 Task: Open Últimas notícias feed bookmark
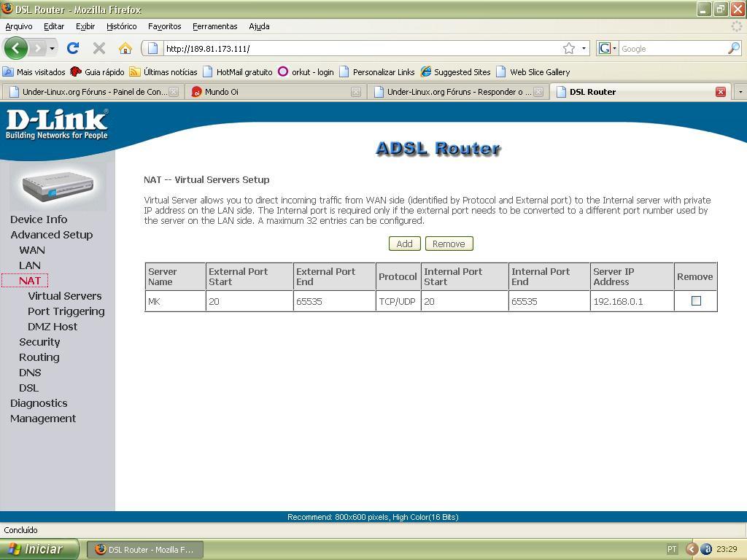[x=163, y=72]
